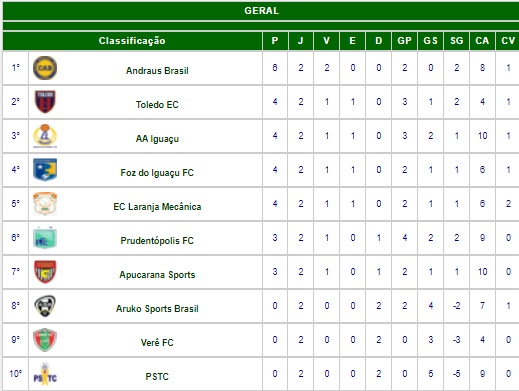The width and height of the screenshot is (519, 391).
Task: Open the AA Iguaçu club logo
Action: 45,136
